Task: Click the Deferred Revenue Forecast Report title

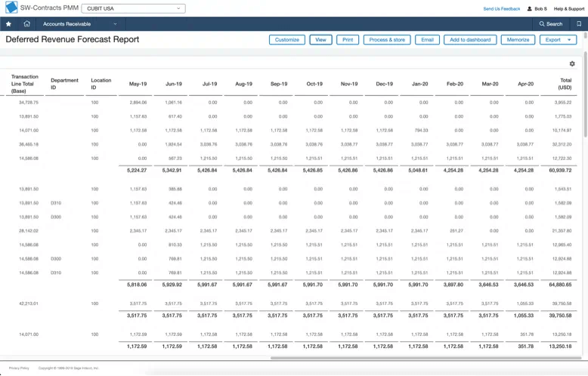Action: (x=73, y=39)
